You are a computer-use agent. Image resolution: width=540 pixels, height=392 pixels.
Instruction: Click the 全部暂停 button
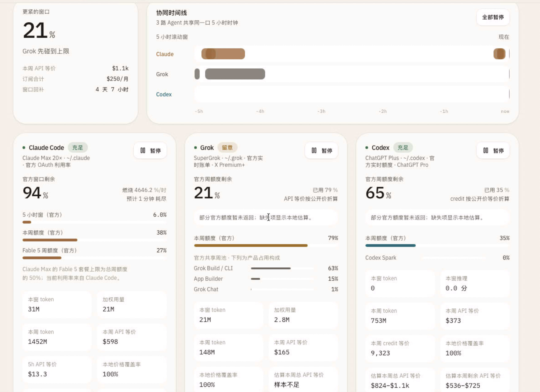[493, 17]
